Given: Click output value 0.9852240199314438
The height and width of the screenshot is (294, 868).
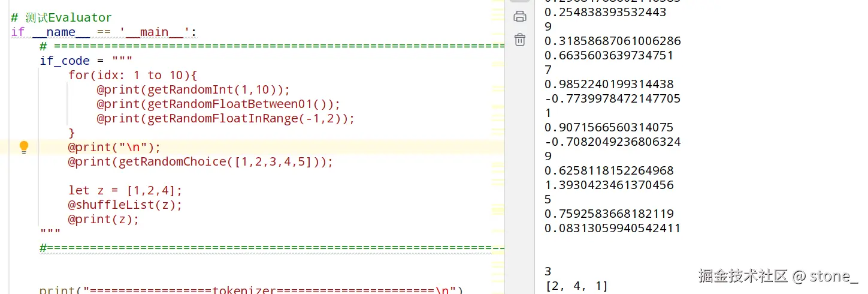Looking at the screenshot, I should 609,84.
